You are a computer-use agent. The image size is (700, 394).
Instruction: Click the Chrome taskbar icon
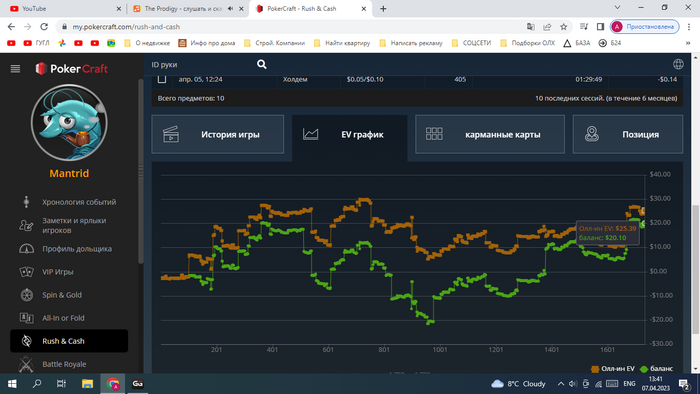click(x=112, y=384)
